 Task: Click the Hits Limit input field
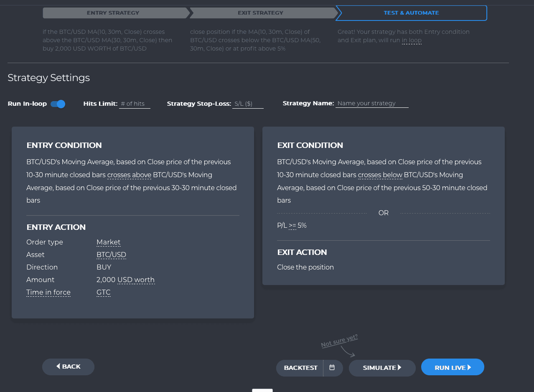[134, 104]
